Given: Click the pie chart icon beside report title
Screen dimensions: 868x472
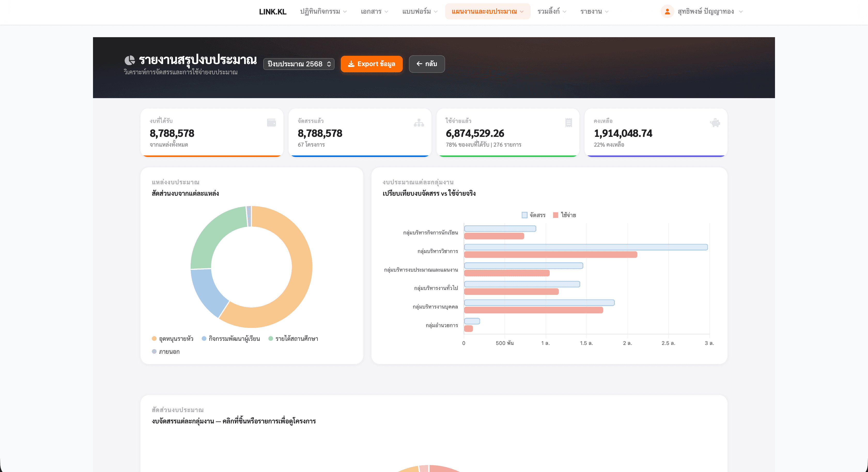Looking at the screenshot, I should pyautogui.click(x=129, y=60).
